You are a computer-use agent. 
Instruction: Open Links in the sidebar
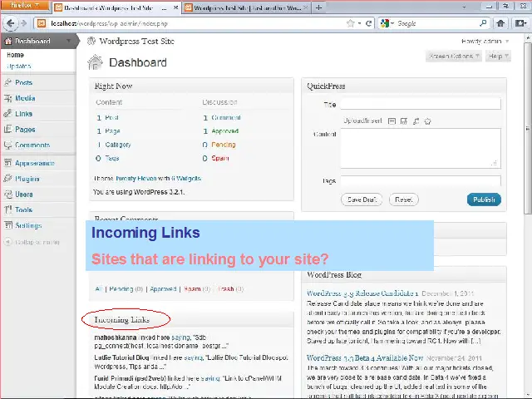[x=24, y=114]
